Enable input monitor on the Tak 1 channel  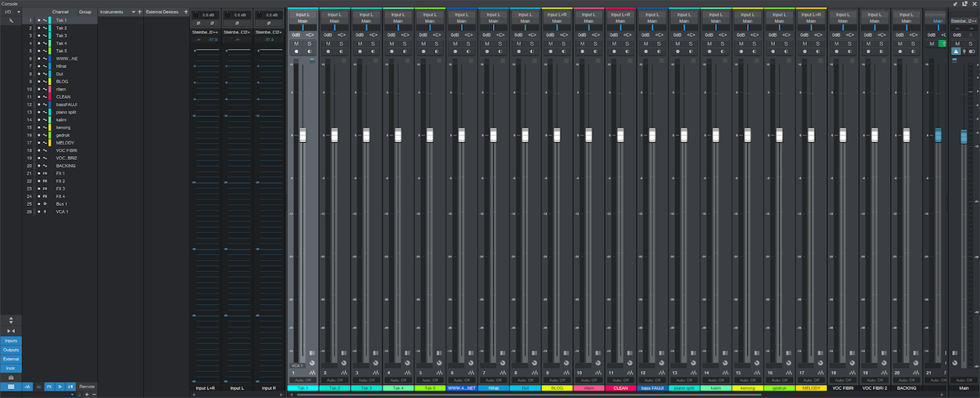[309, 51]
